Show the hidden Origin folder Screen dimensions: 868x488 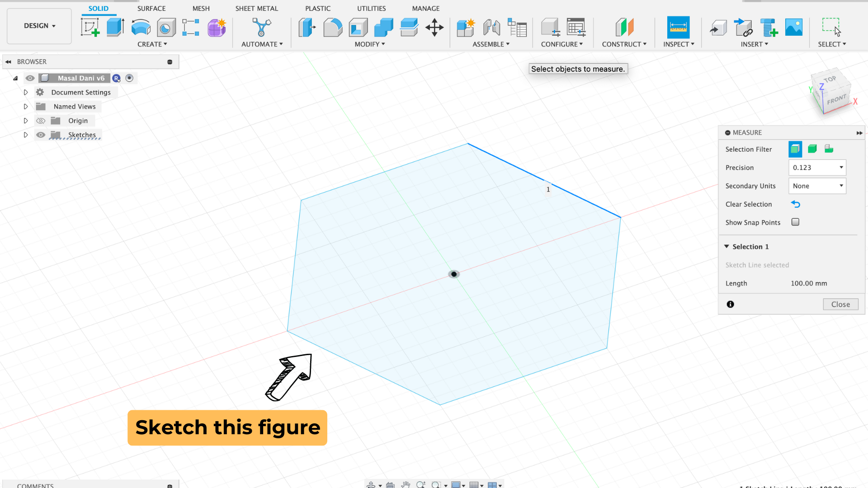[41, 121]
